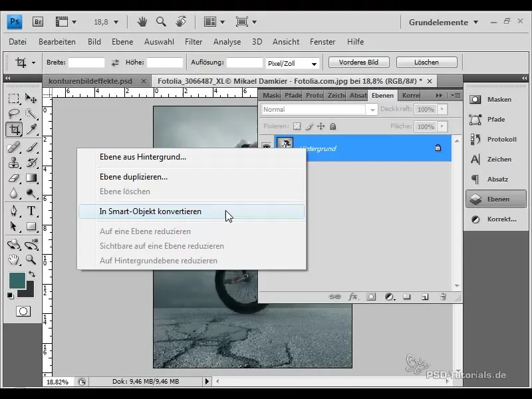Select the Pen tool

[x=14, y=211]
